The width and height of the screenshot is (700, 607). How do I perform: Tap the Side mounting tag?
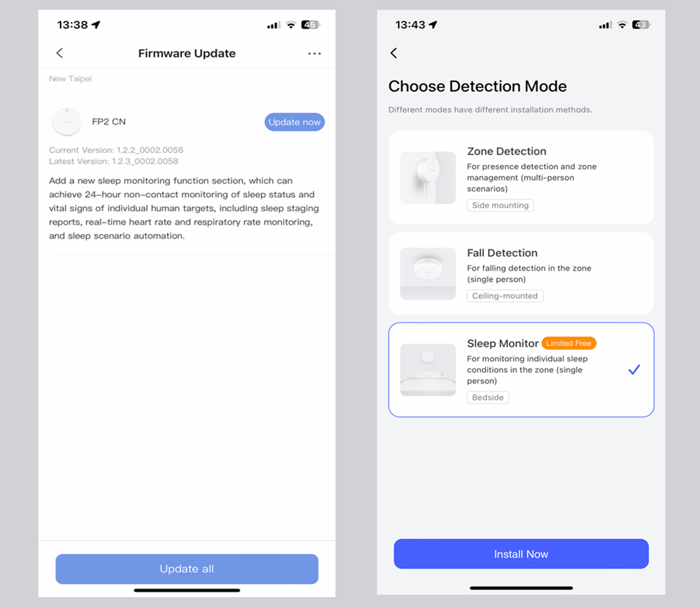click(x=500, y=205)
